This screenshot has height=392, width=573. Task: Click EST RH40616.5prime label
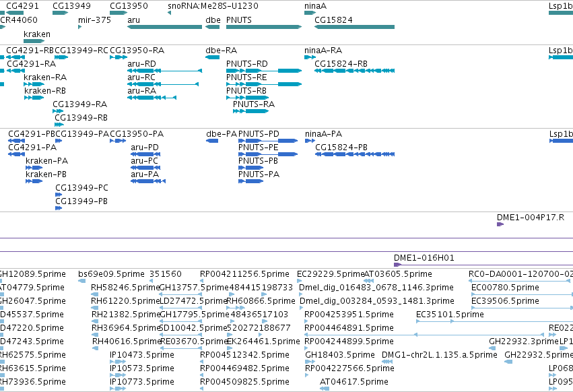[x=127, y=341]
